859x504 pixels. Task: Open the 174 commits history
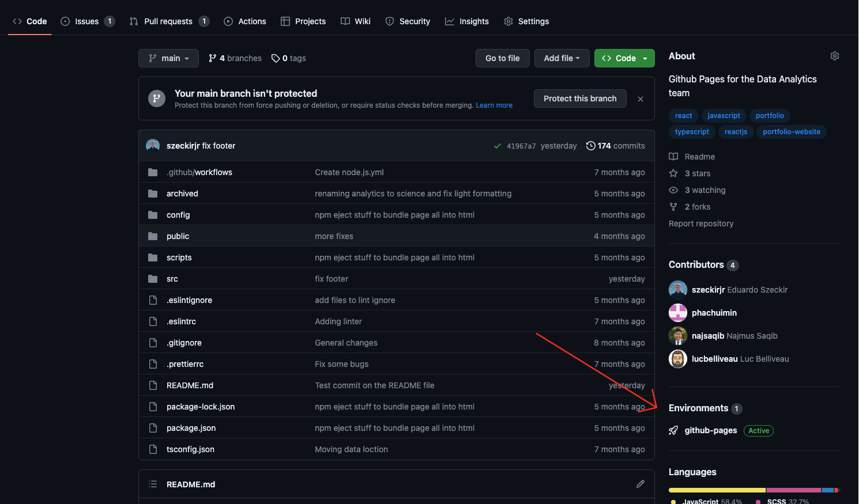pos(616,146)
